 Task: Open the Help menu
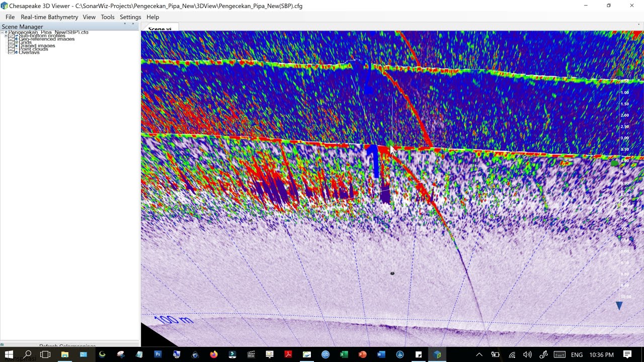(x=153, y=17)
